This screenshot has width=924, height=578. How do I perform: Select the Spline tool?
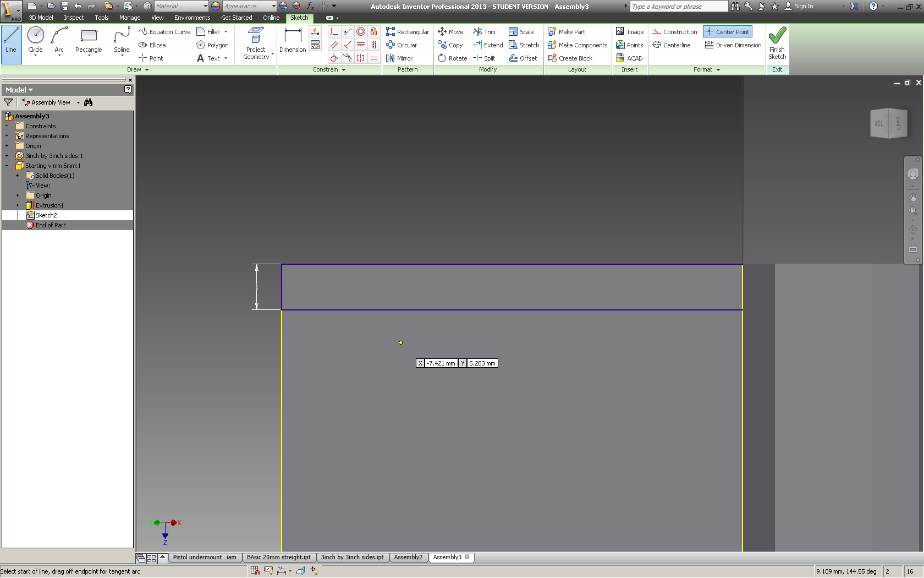click(122, 41)
